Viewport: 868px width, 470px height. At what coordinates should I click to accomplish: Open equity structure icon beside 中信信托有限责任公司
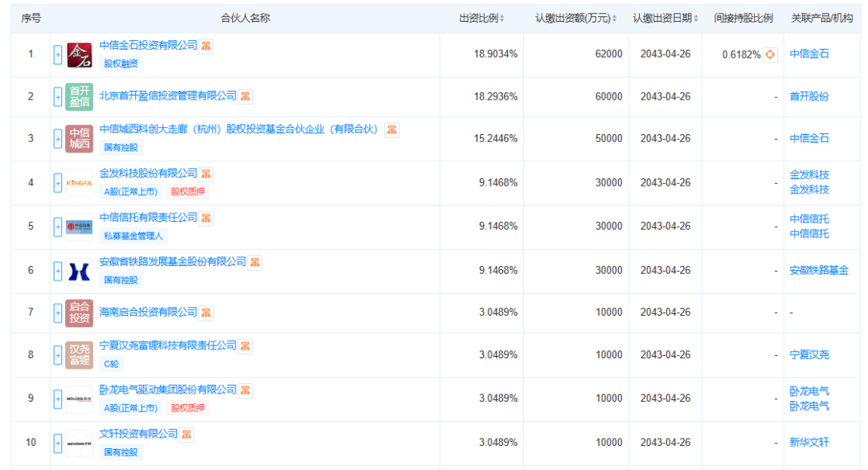point(206,218)
